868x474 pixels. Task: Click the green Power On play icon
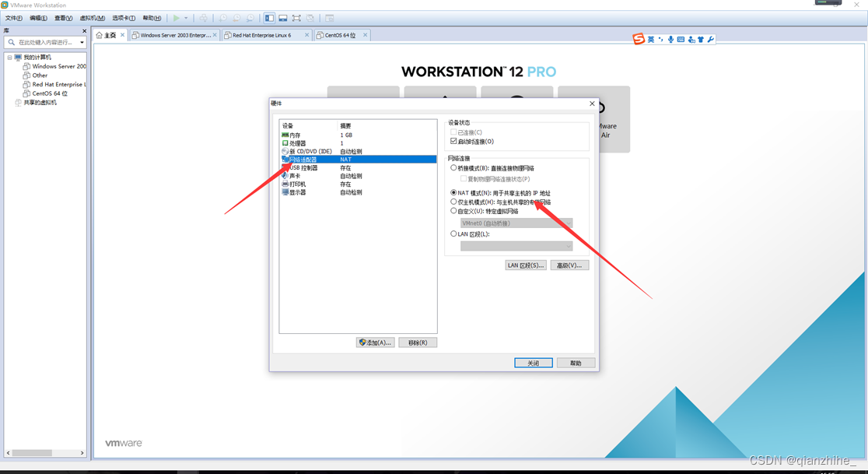point(176,18)
